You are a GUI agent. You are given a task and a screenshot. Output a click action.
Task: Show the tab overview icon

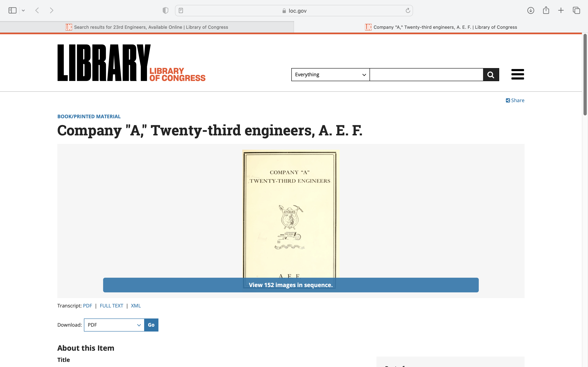(x=576, y=10)
